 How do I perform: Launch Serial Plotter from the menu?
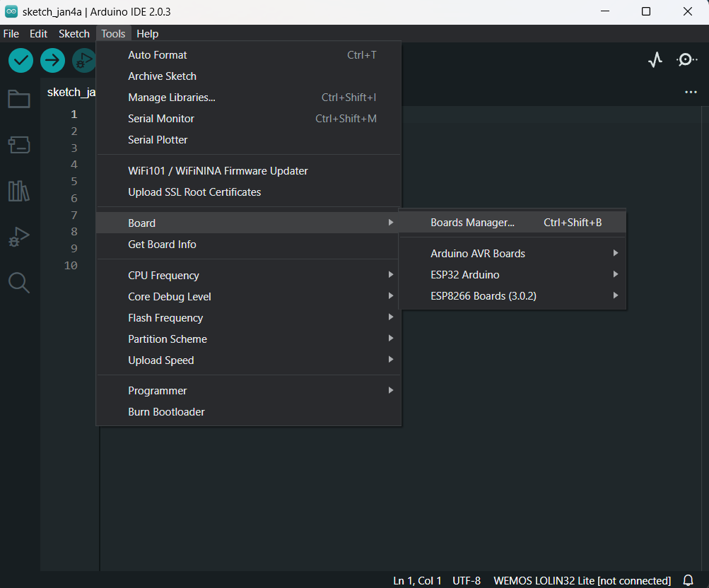[x=249, y=140]
